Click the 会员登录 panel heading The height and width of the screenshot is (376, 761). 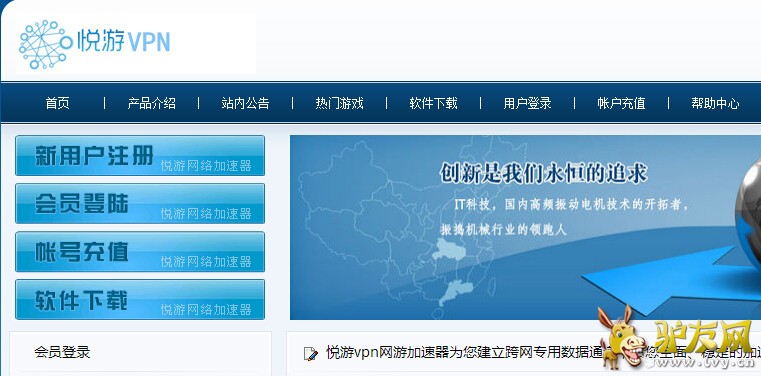62,352
